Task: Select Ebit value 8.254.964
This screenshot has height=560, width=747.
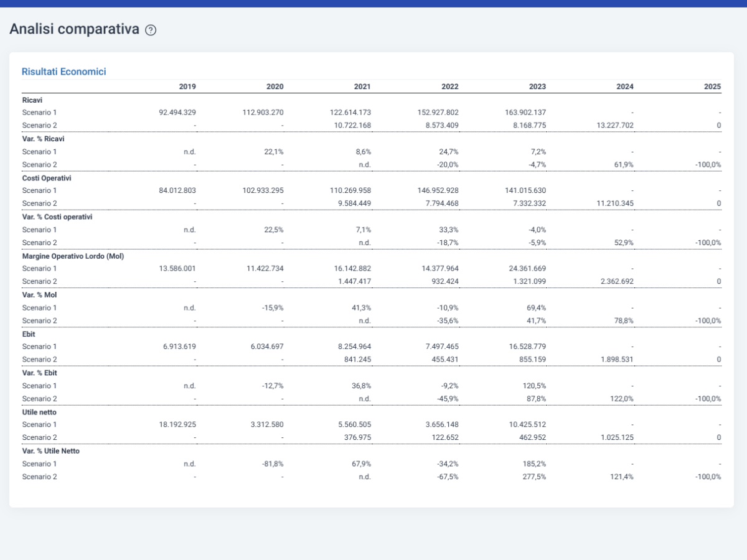Action: pos(355,347)
